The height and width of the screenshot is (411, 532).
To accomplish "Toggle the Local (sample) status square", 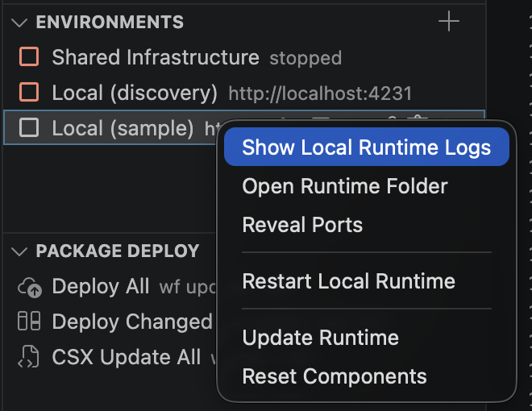I will (29, 127).
